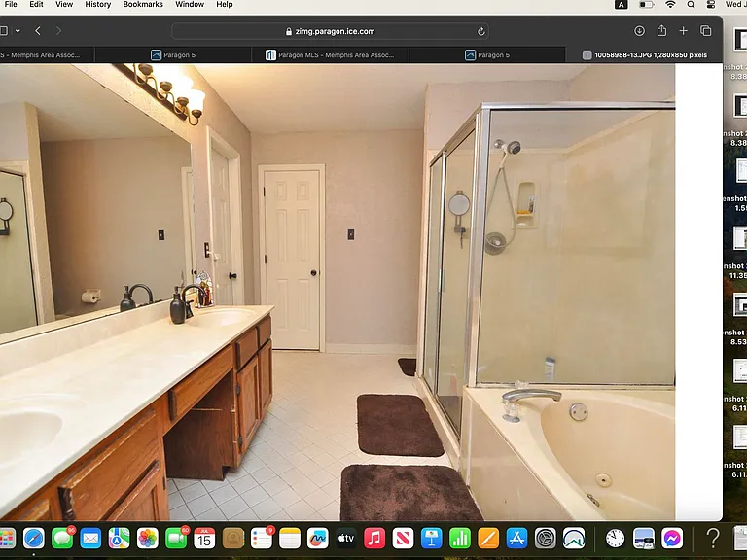Go back to the previous page
Image resolution: width=747 pixels, height=560 pixels.
38,31
